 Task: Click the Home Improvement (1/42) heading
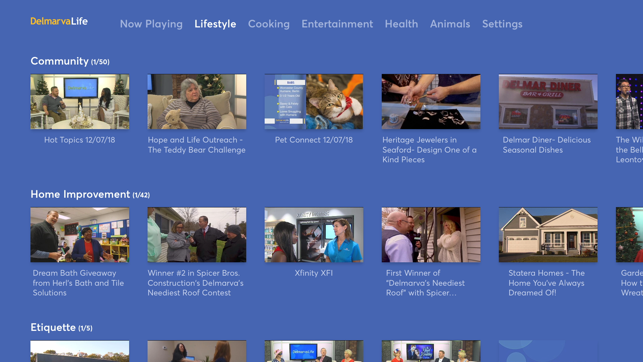point(90,195)
